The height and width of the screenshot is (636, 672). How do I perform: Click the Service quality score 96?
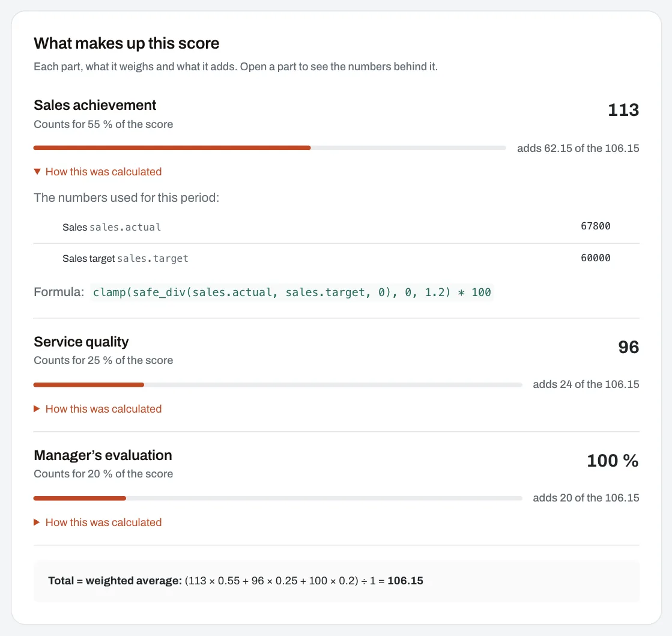(629, 347)
